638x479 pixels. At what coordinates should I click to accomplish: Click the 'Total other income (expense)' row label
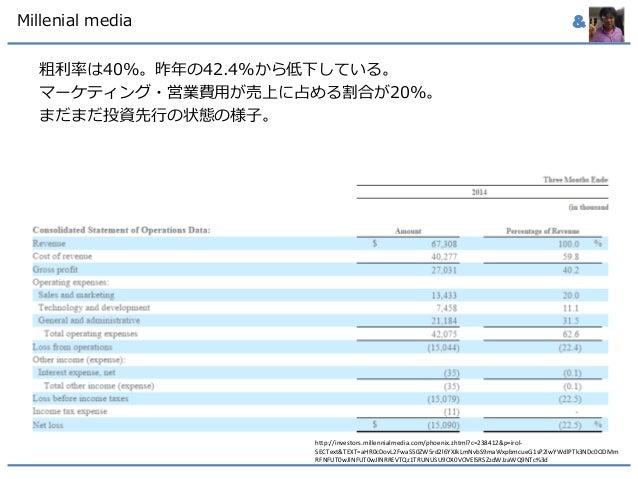tap(99, 385)
